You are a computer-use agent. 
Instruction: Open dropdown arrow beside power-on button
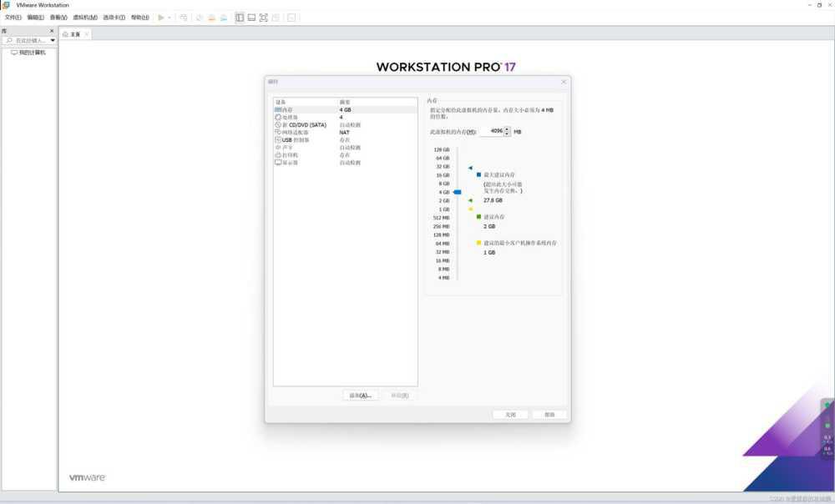170,18
